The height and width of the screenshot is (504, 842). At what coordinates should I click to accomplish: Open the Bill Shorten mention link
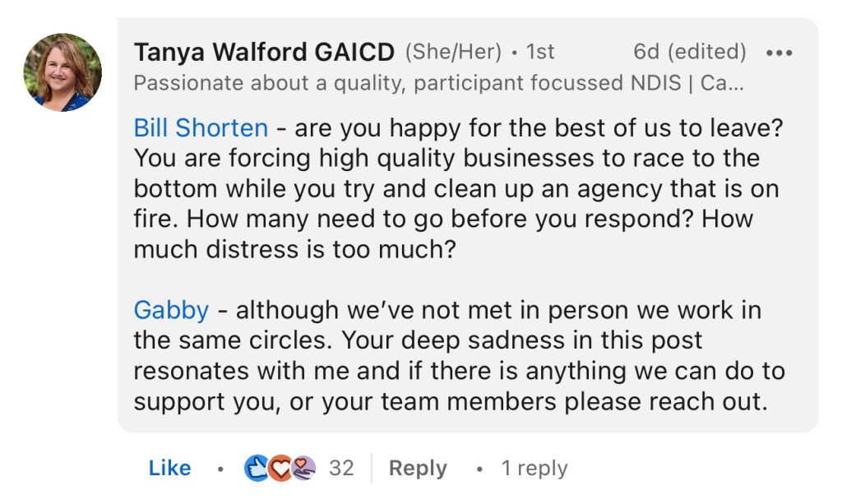pos(201,128)
